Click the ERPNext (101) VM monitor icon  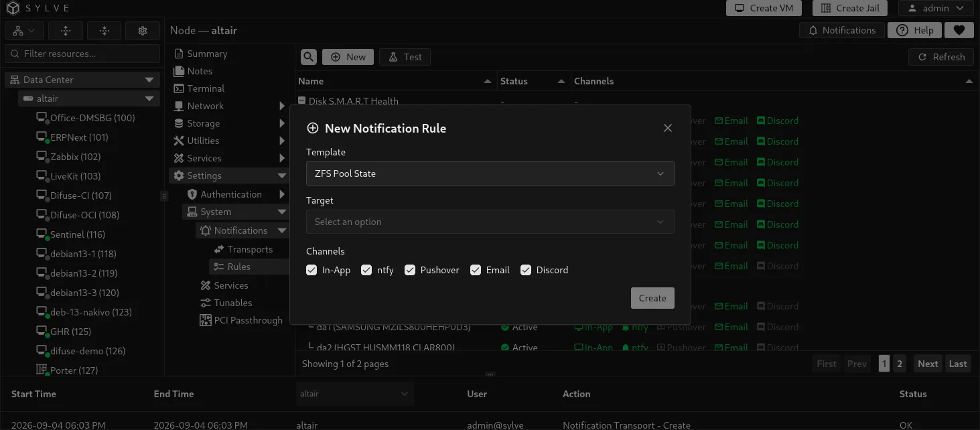(42, 137)
